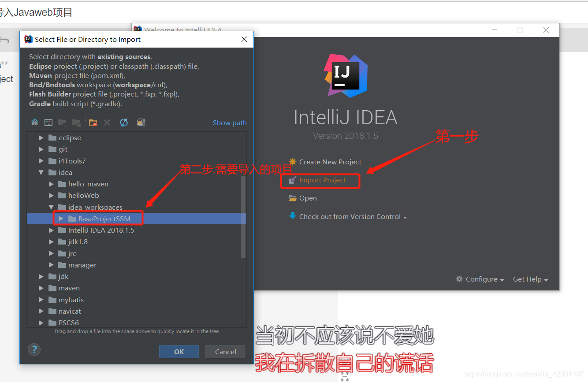Click the folder icon of manager
The image size is (588, 382).
pyautogui.click(x=62, y=265)
